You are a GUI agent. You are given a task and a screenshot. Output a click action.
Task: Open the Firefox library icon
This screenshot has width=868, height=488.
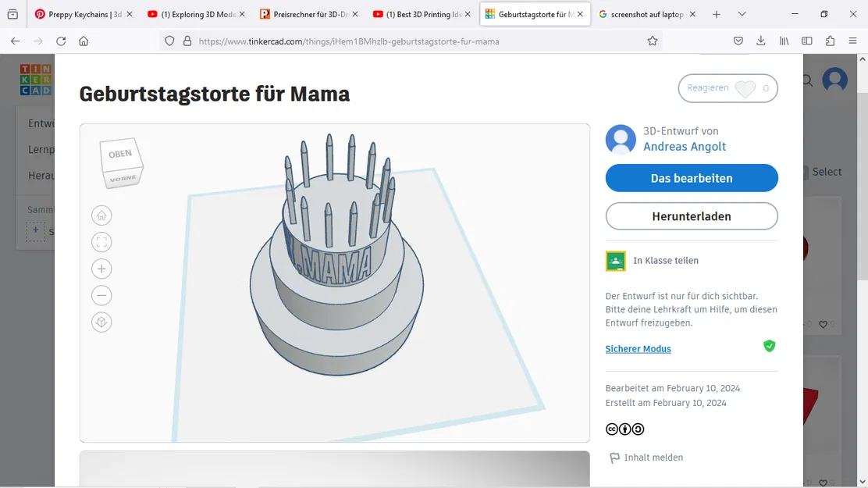tap(784, 41)
